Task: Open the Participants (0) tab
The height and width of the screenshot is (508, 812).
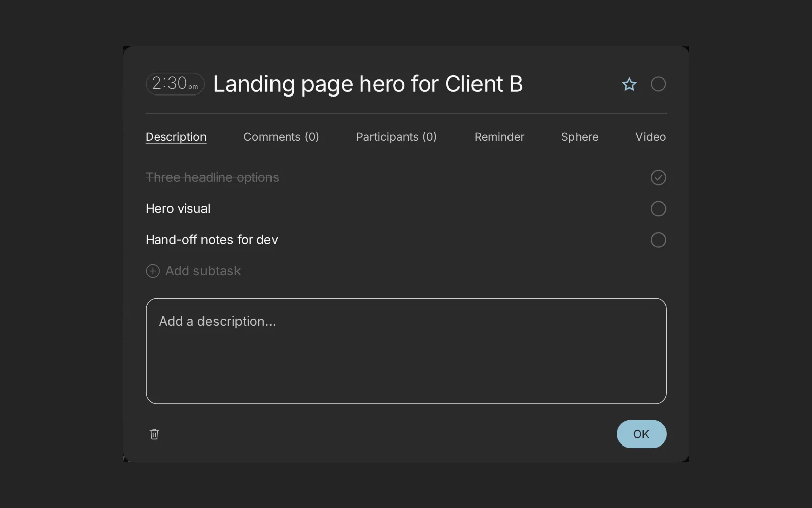Action: [x=396, y=137]
